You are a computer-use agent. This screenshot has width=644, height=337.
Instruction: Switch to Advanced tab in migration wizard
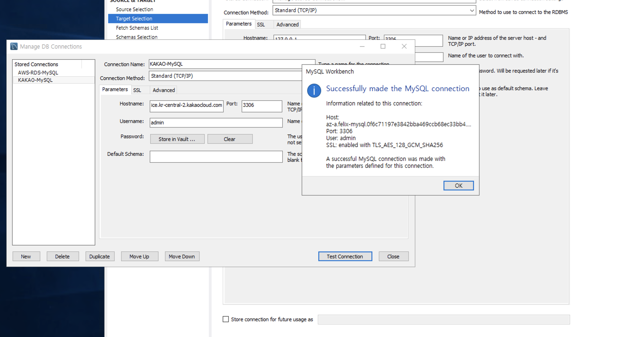click(x=288, y=25)
